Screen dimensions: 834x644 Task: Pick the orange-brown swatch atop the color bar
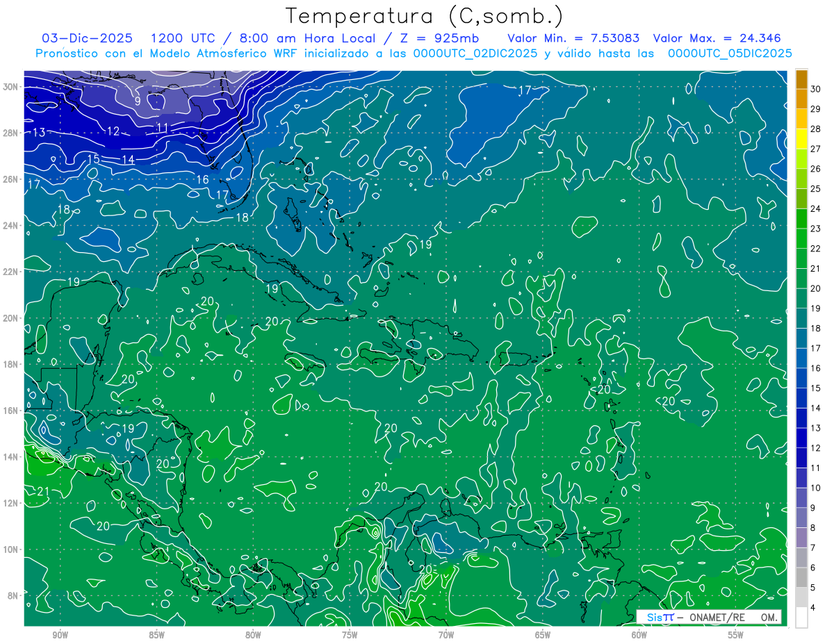click(801, 79)
